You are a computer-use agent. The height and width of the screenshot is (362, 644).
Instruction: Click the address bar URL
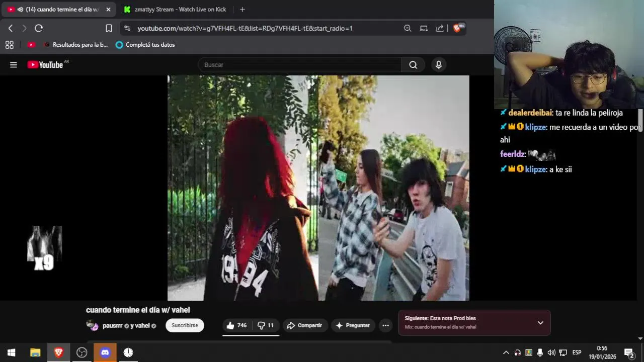point(245,28)
